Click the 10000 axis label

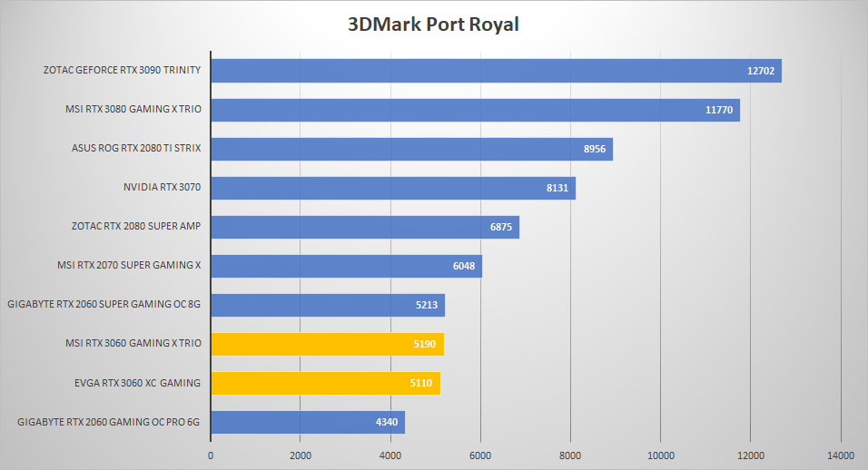pos(661,455)
